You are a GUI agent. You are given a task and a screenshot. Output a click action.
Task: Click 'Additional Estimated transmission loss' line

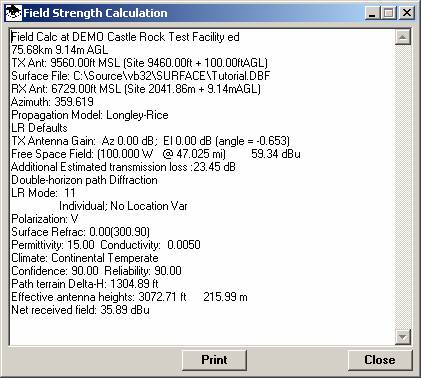[123, 167]
